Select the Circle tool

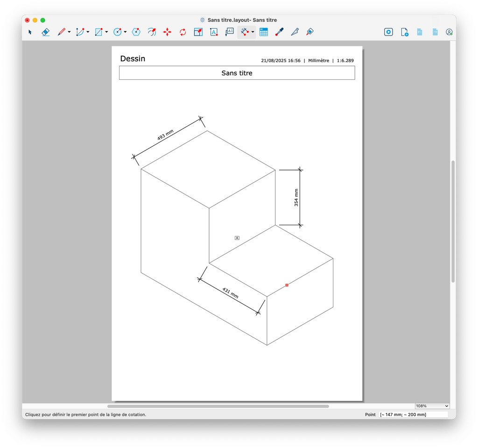(117, 32)
